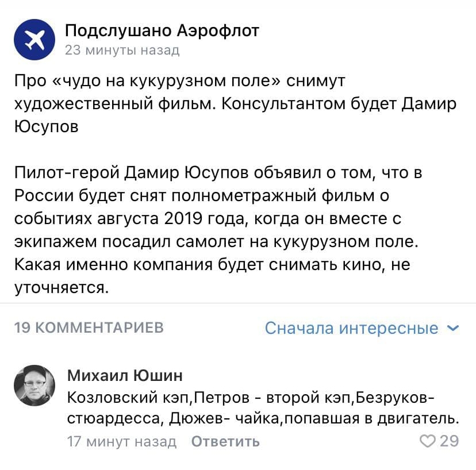The height and width of the screenshot is (470, 476).
Task: Click the comment timestamp "17 минут назад"
Action: [122, 441]
